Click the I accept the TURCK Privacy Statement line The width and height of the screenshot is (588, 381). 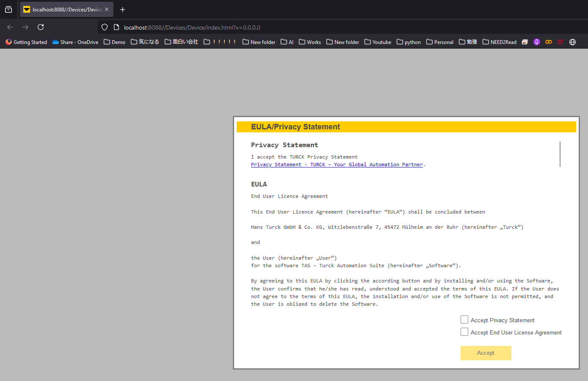click(x=304, y=157)
